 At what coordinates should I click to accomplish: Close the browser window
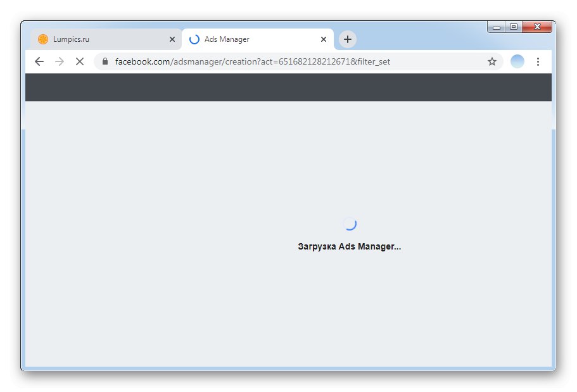click(x=537, y=27)
